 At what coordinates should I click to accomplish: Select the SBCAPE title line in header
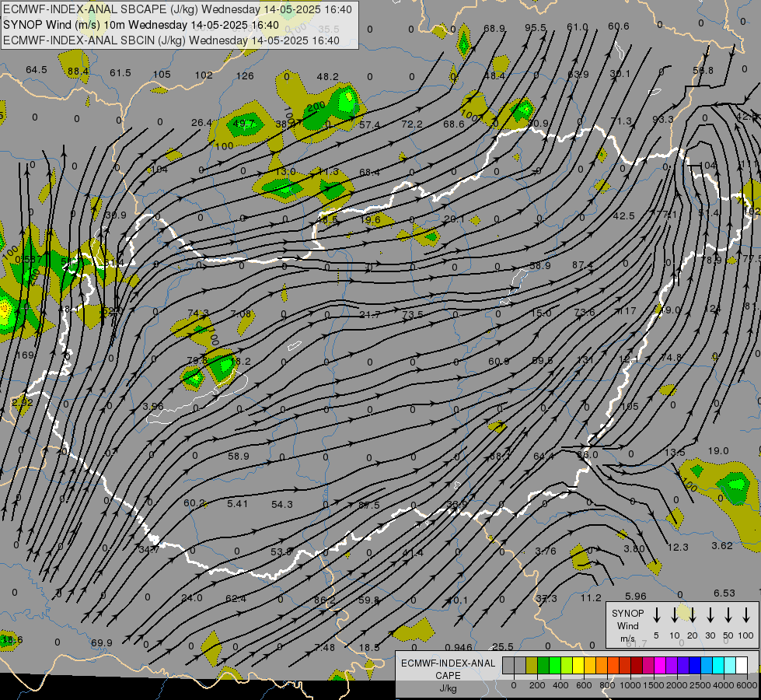pos(177,9)
